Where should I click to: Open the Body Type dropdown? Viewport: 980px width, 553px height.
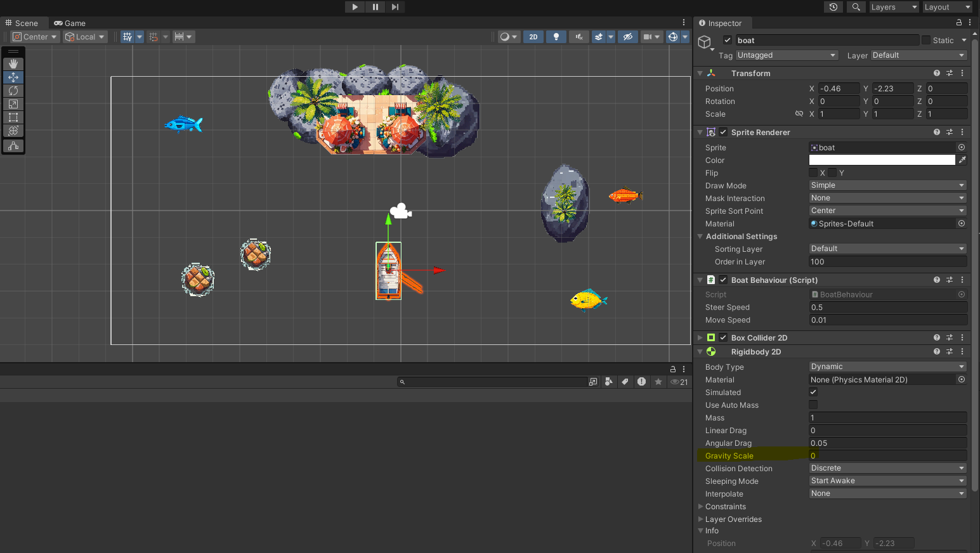(x=886, y=367)
